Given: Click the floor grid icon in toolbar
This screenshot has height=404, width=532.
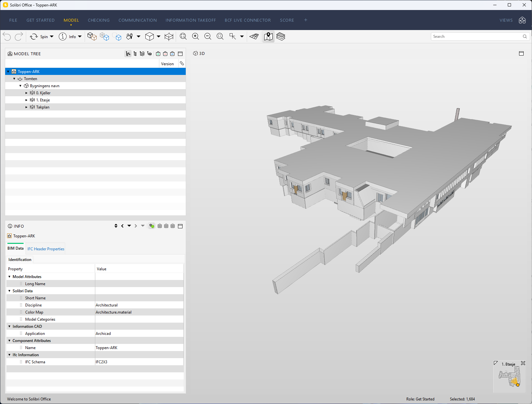Looking at the screenshot, I should point(254,36).
